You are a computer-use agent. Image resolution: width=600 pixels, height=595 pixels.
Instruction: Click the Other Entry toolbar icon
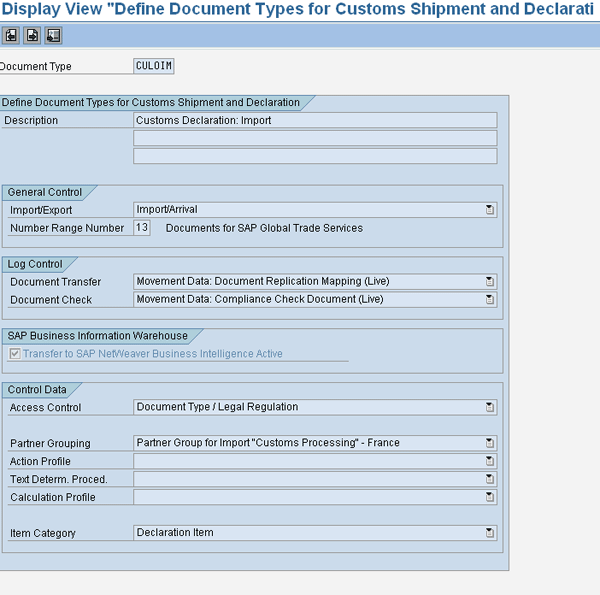coord(53,36)
